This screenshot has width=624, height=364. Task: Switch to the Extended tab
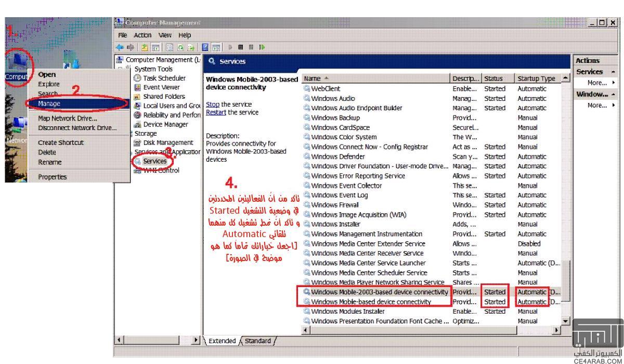point(222,341)
